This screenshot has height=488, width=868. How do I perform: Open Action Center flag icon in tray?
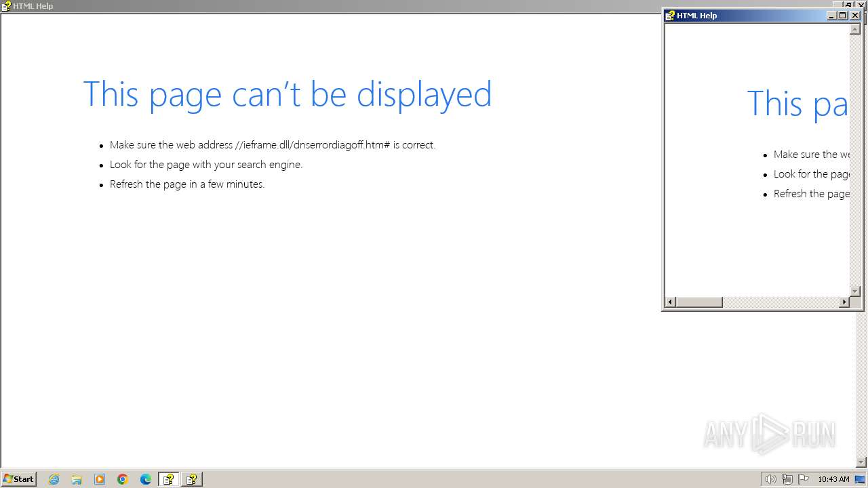pos(804,479)
